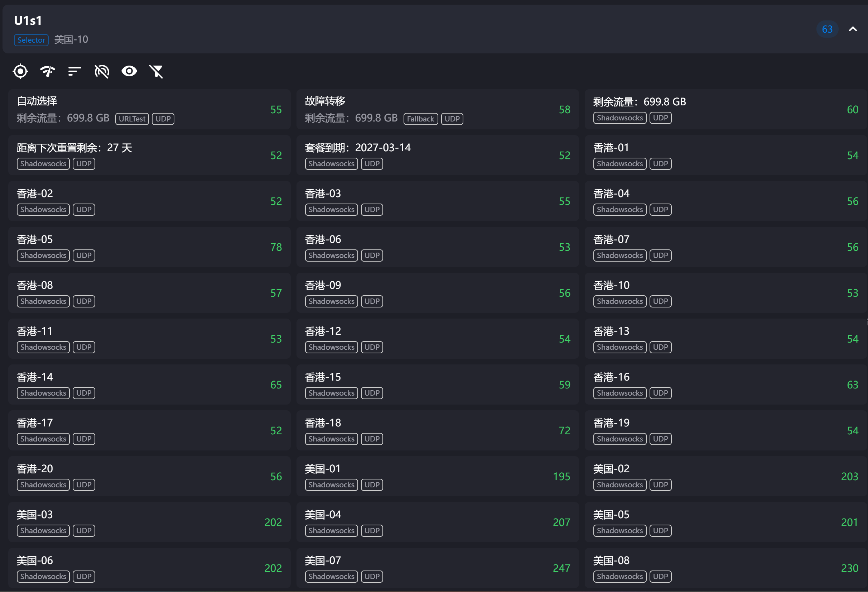Open the sort nodes icon
The width and height of the screenshot is (868, 592).
point(74,71)
